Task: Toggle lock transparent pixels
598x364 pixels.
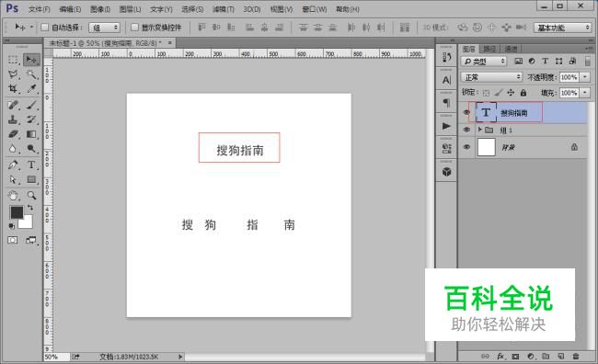Action: 486,93
